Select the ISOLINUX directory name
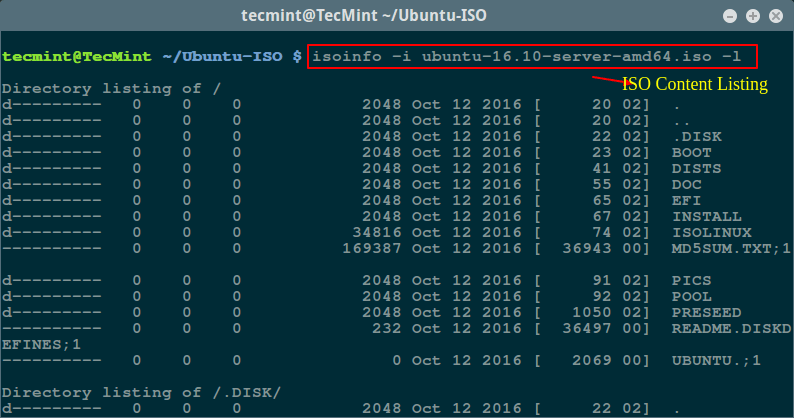The width and height of the screenshot is (794, 418). pos(710,232)
